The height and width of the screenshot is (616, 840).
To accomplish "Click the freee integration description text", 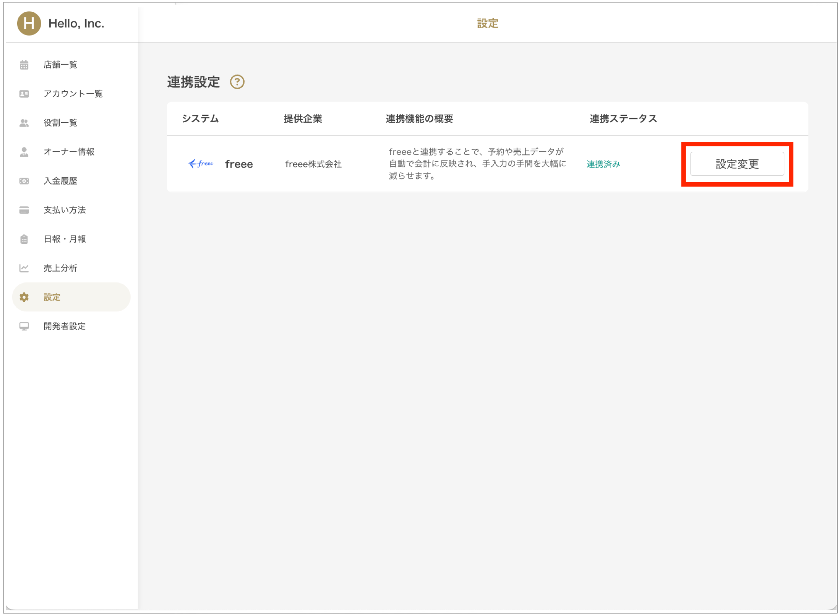I will pyautogui.click(x=477, y=164).
